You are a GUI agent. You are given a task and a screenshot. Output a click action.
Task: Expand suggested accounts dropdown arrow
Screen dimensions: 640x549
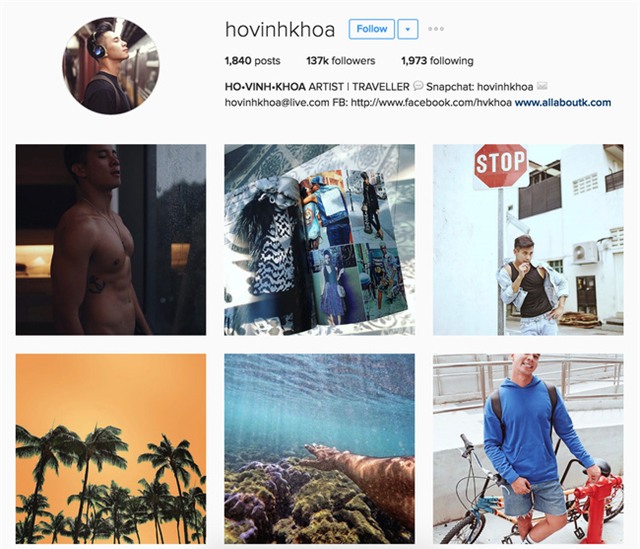[x=407, y=29]
